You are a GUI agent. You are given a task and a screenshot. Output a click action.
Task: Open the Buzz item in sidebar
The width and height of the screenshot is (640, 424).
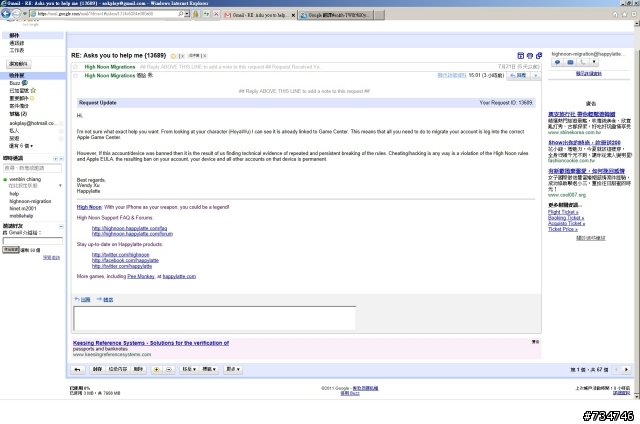(x=18, y=83)
